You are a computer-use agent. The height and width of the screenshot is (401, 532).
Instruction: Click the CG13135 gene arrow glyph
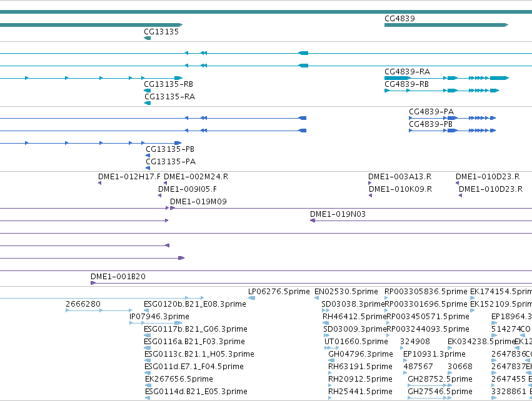tap(148, 38)
